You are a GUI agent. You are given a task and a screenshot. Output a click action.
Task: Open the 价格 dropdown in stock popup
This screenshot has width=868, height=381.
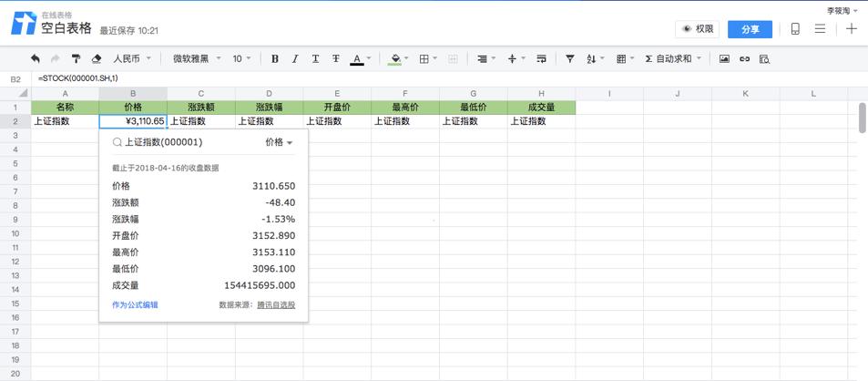click(x=279, y=142)
